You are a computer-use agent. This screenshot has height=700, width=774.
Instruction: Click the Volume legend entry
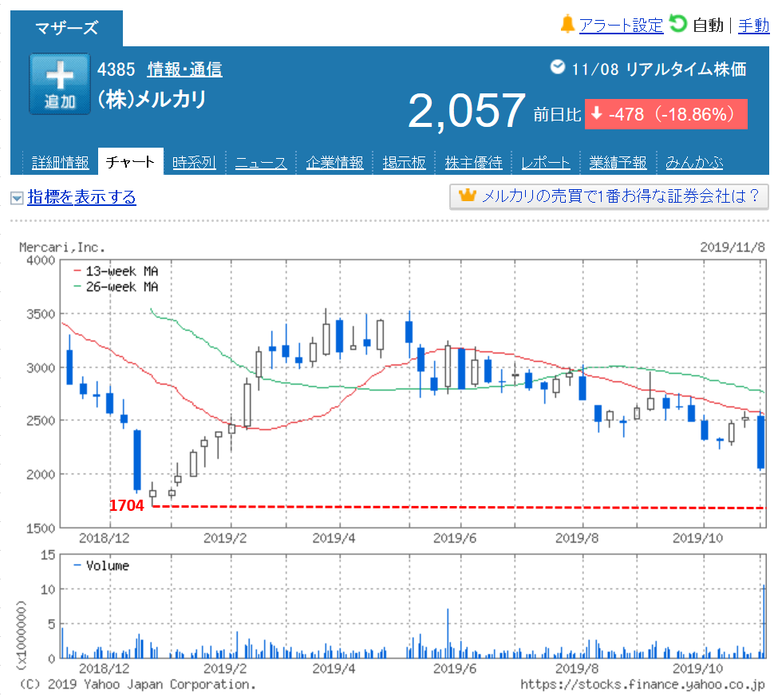(x=101, y=566)
